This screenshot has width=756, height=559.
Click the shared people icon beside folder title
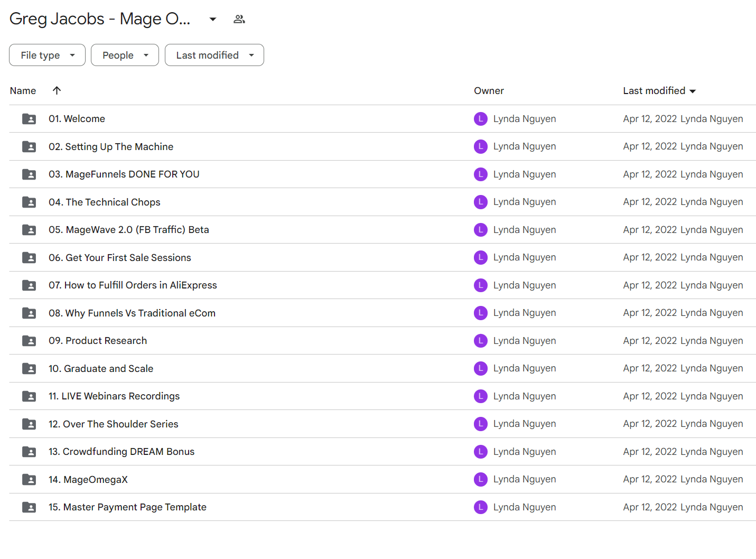pos(239,19)
